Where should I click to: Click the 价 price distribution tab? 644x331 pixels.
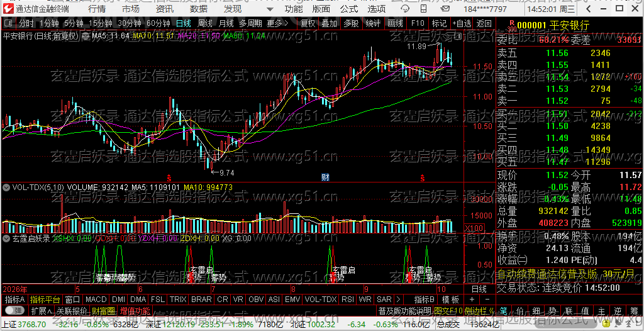click(x=519, y=310)
